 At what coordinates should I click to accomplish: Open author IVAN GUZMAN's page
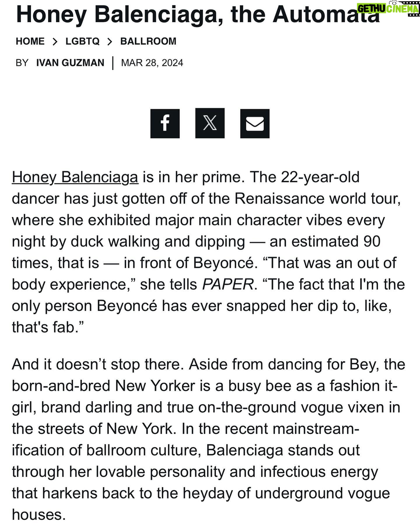tap(70, 63)
